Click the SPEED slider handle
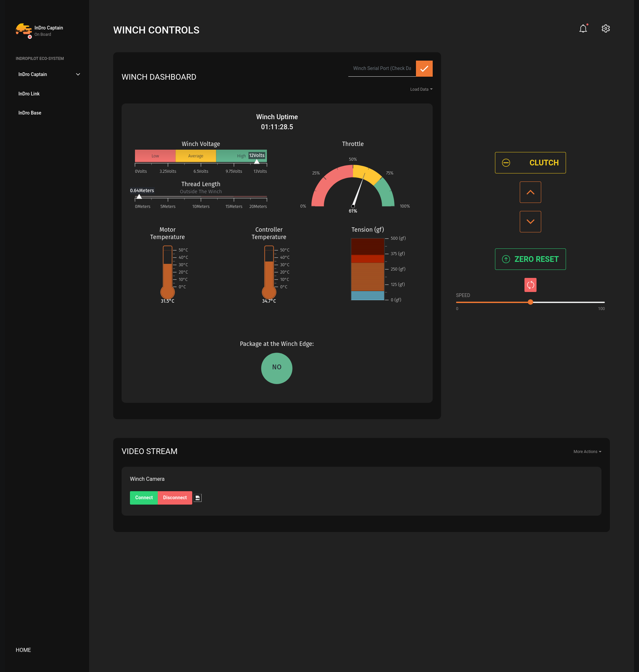Viewport: 639px width, 672px height. point(530,302)
